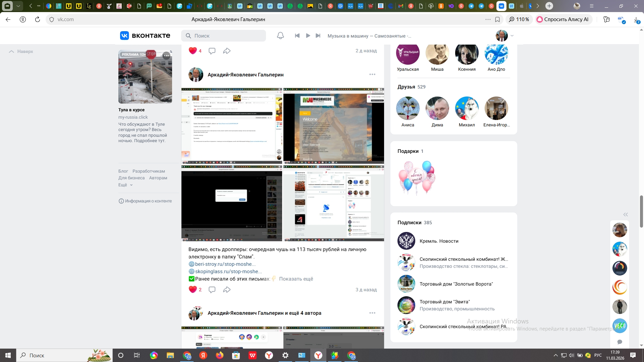Click the VK search field
The width and height of the screenshot is (644, 362).
coord(224,36)
